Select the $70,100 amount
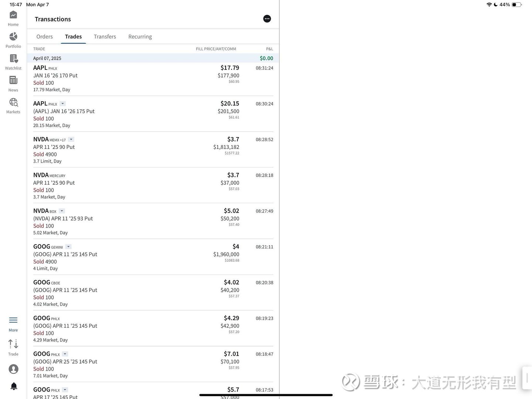This screenshot has width=532, height=399. 230,361
